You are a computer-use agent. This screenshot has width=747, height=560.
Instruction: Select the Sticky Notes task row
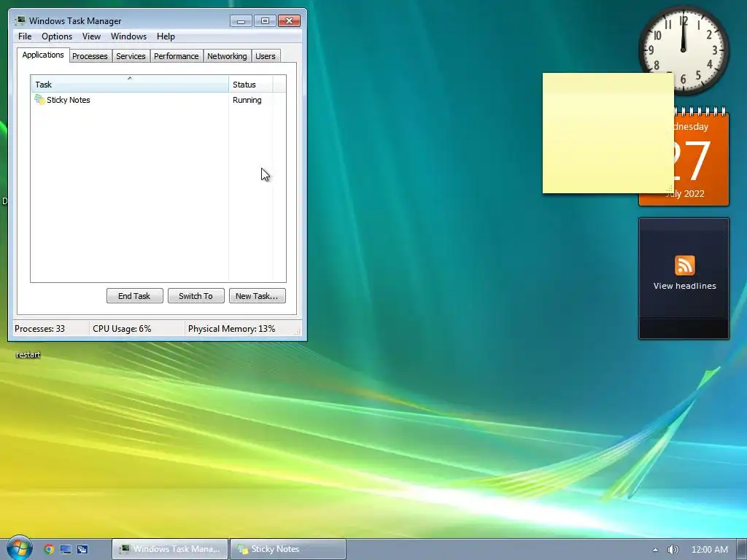pos(158,100)
